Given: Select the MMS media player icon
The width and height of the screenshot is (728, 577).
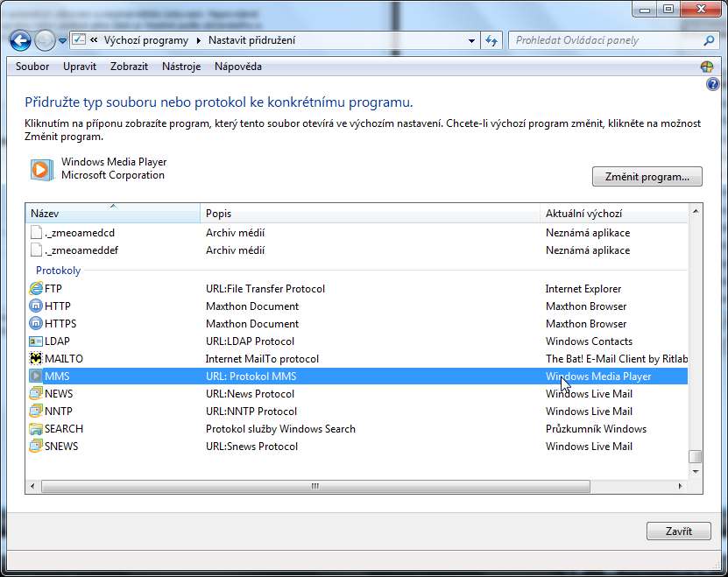Looking at the screenshot, I should [36, 376].
